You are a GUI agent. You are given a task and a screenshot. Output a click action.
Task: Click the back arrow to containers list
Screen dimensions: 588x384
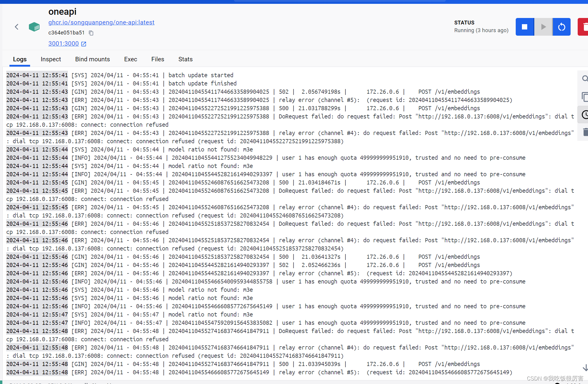coord(17,27)
